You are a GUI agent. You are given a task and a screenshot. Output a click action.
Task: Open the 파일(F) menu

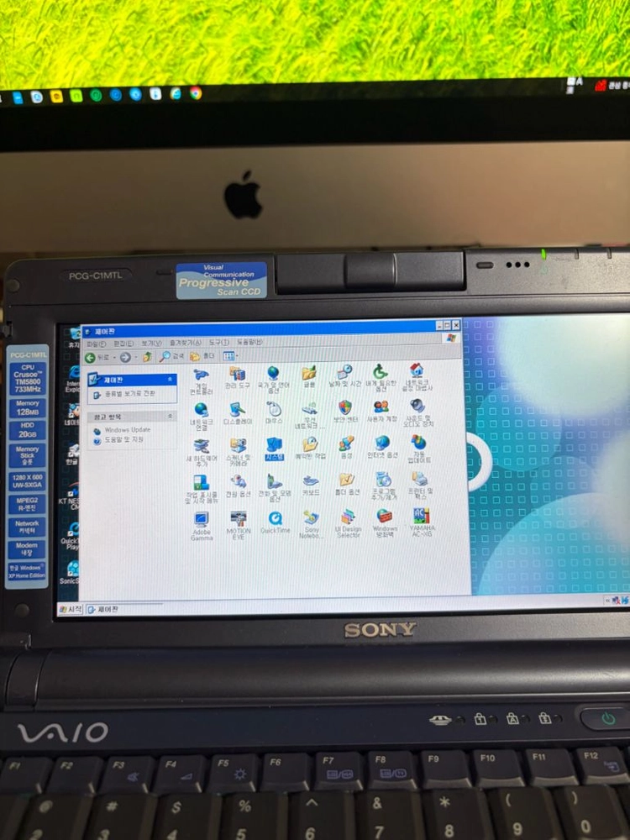(97, 344)
